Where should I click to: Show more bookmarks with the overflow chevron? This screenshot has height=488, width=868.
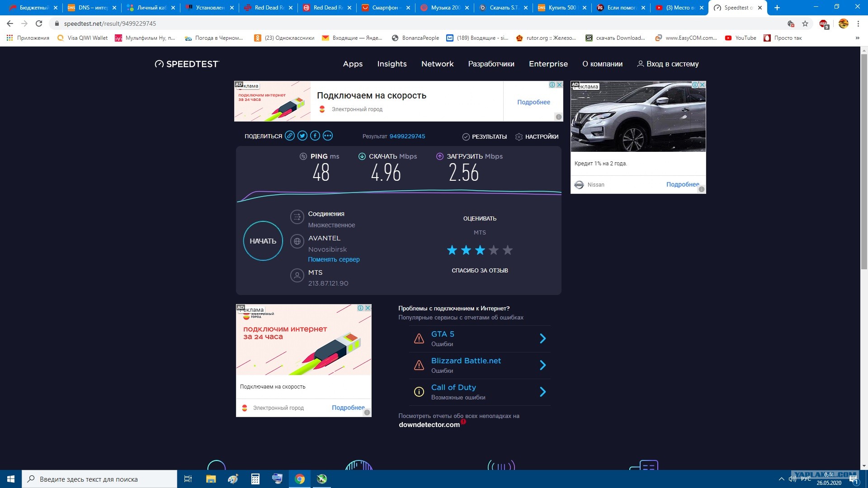(857, 38)
